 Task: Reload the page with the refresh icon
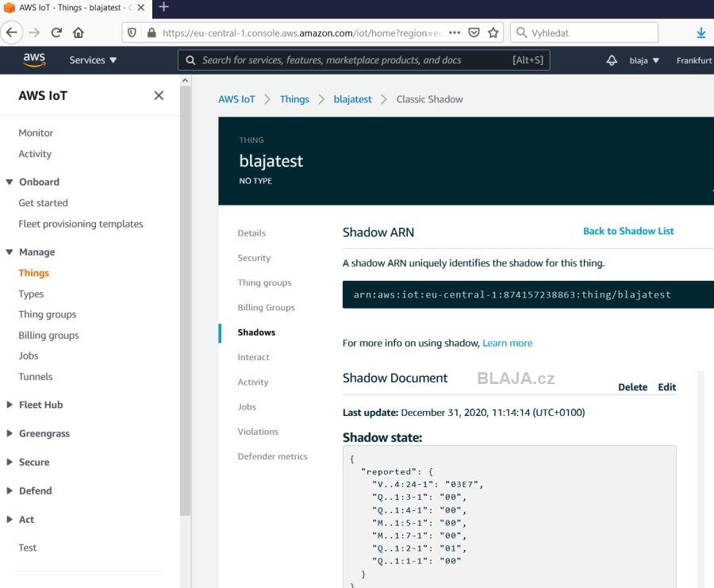(x=56, y=33)
